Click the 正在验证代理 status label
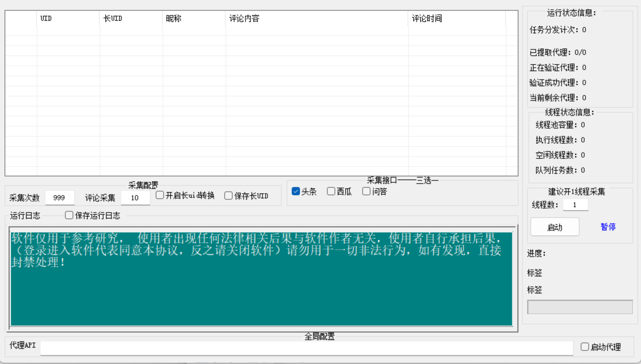 558,68
